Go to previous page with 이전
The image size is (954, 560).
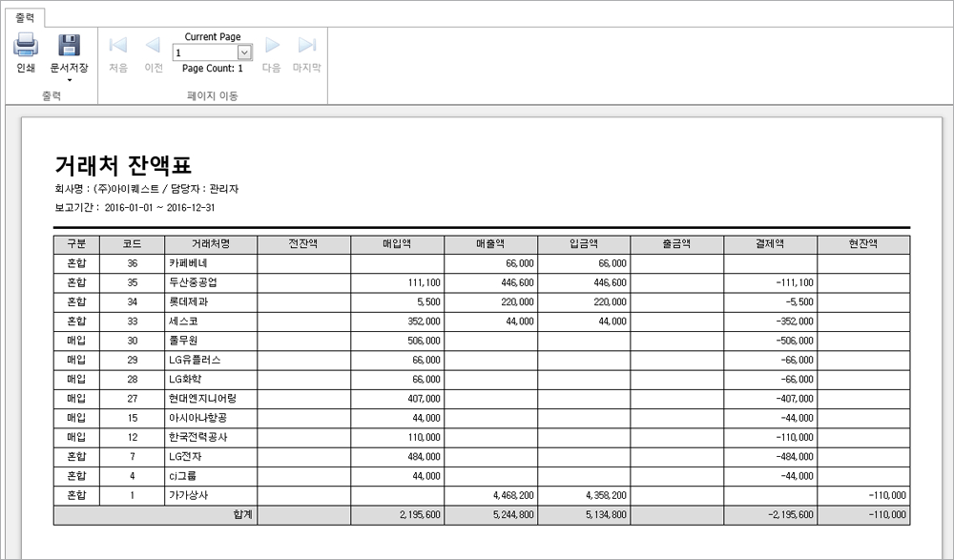click(x=154, y=53)
